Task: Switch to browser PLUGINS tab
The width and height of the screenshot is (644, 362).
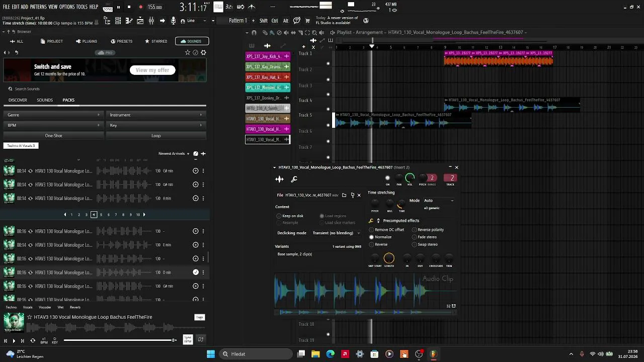Action: coord(87,41)
